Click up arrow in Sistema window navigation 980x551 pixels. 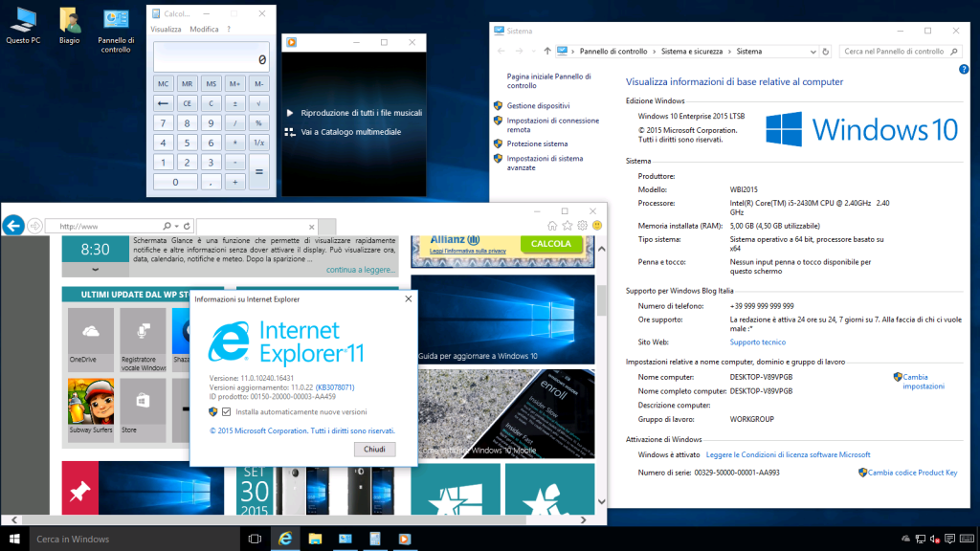coord(547,52)
